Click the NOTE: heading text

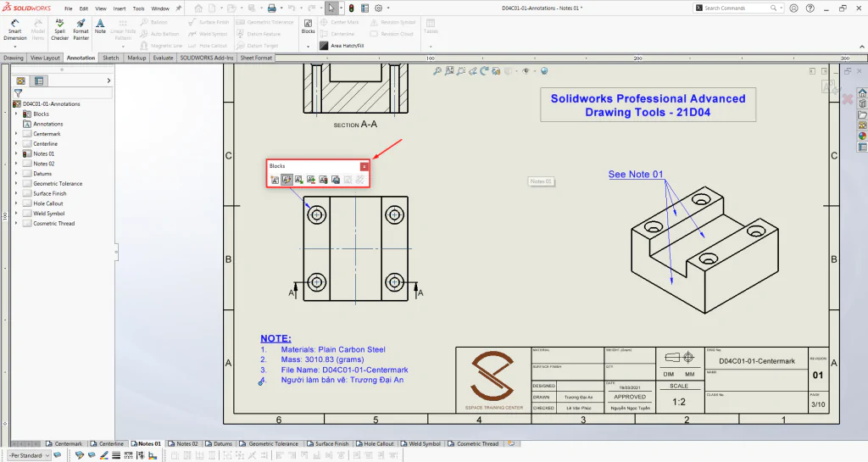tap(275, 338)
